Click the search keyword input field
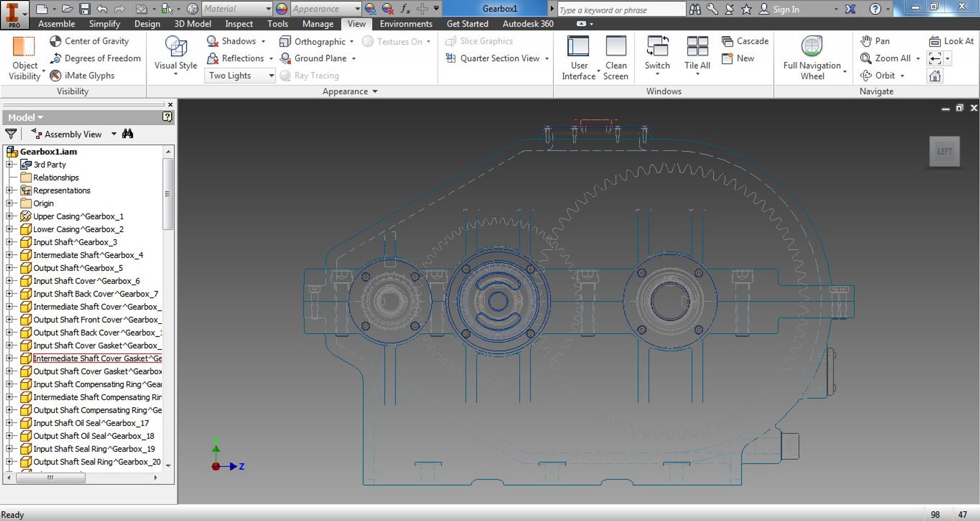The width and height of the screenshot is (980, 521). tap(621, 10)
